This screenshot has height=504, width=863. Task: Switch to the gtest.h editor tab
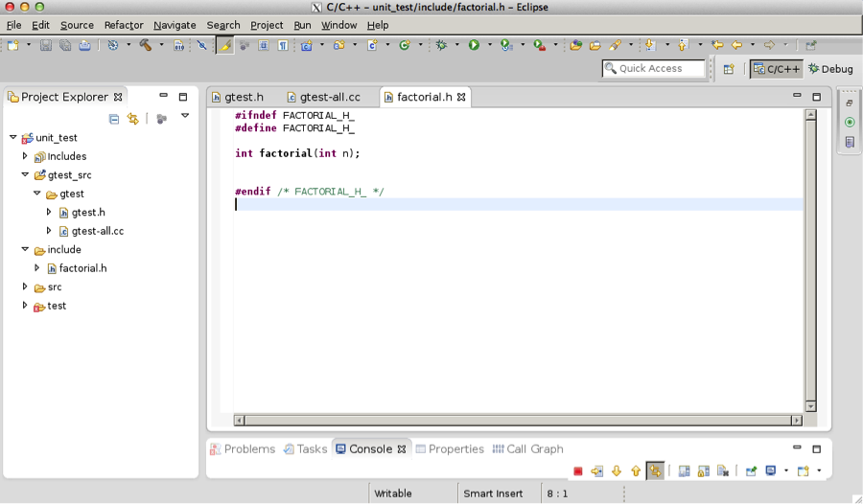(238, 98)
